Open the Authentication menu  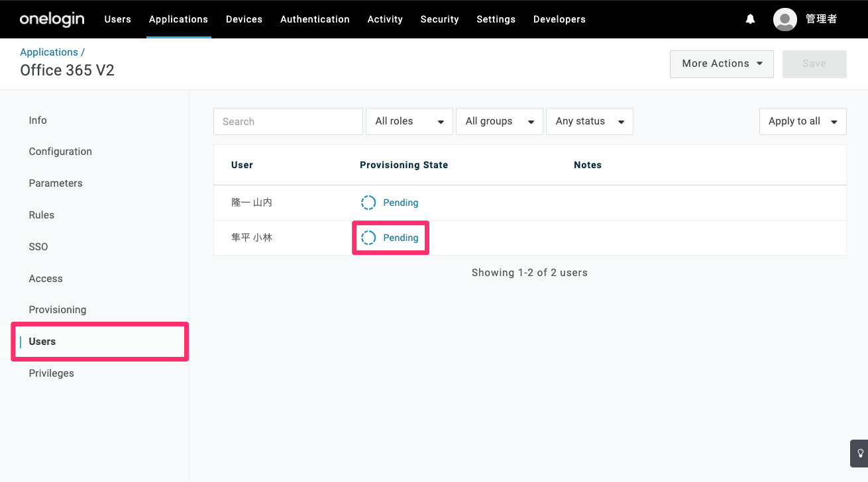(315, 19)
